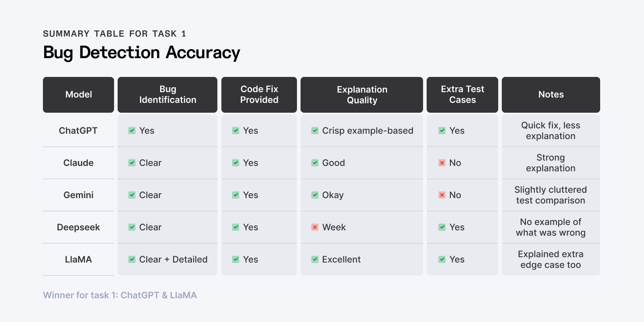Click red X icon beside Week for Deepseek

(315, 227)
